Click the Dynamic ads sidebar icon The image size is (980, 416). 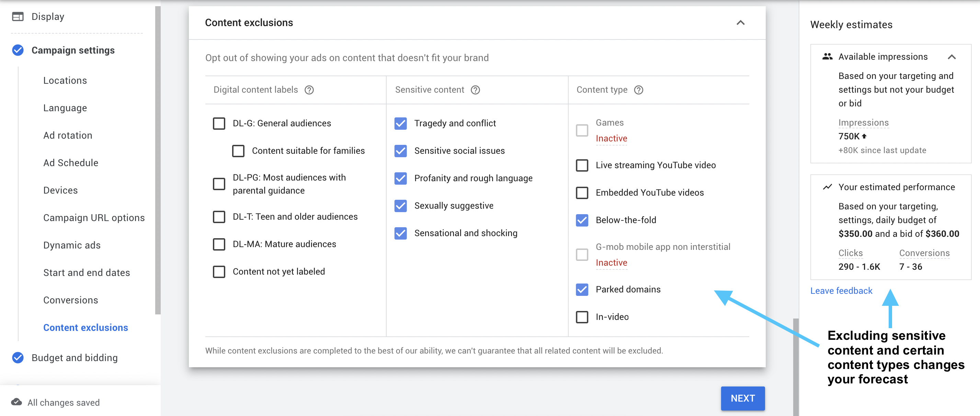coord(69,245)
